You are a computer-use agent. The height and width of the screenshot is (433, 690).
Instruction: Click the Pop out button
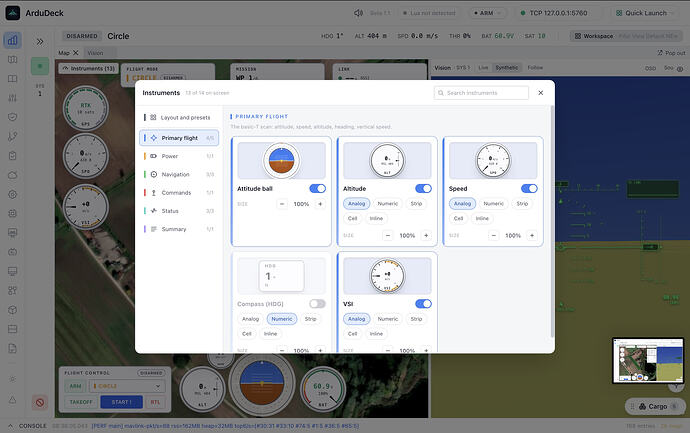[672, 53]
